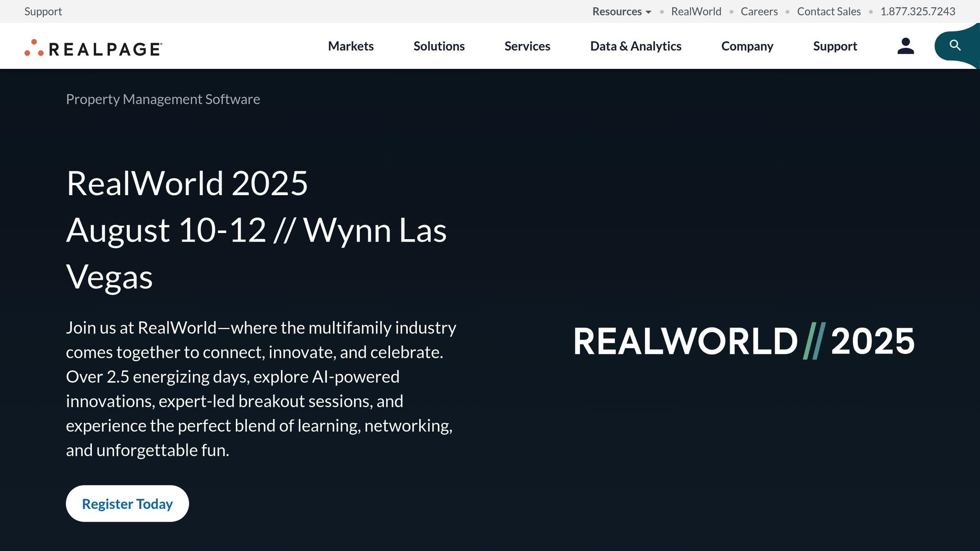Click the phone number 1.877.325.7243

tap(918, 11)
